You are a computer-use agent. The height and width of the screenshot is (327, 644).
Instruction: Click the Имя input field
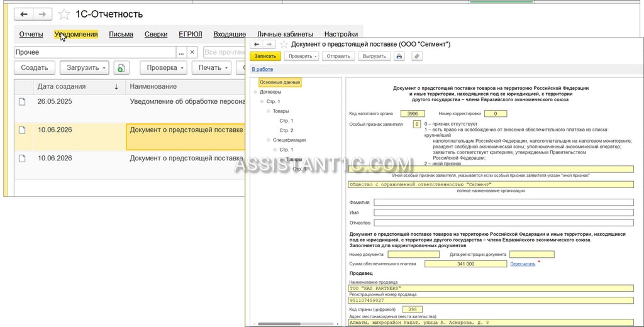tap(504, 213)
